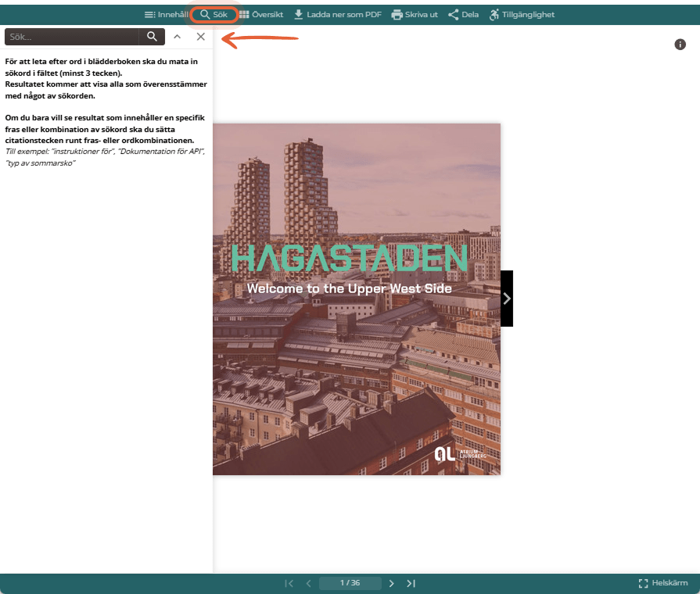Click the Sök search toolbar button
Image resolution: width=700 pixels, height=594 pixels.
pyautogui.click(x=214, y=15)
